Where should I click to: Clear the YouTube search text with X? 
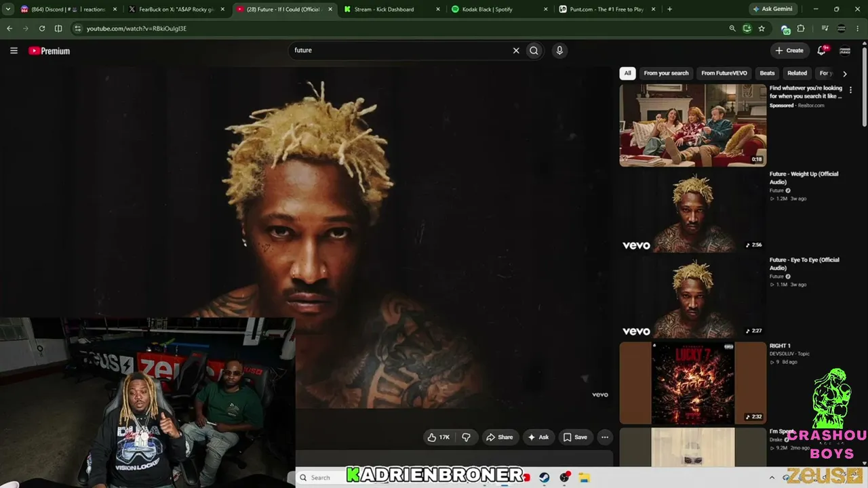tap(516, 50)
